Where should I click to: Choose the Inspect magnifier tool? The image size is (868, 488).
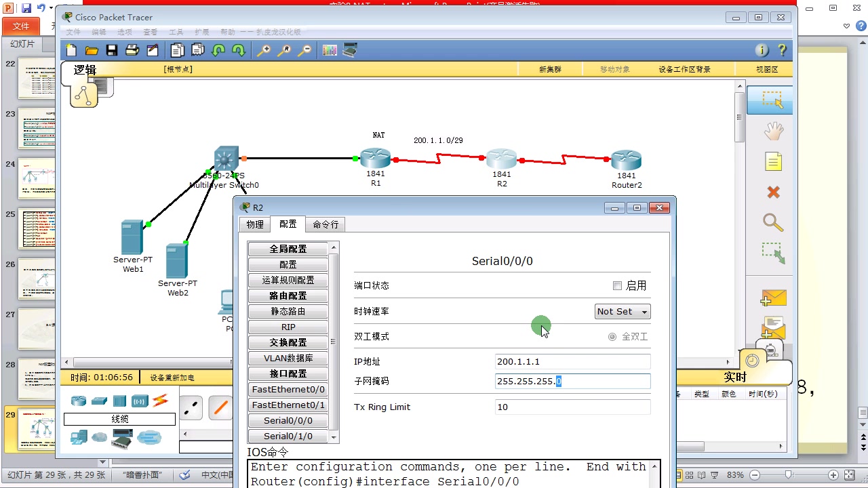773,222
